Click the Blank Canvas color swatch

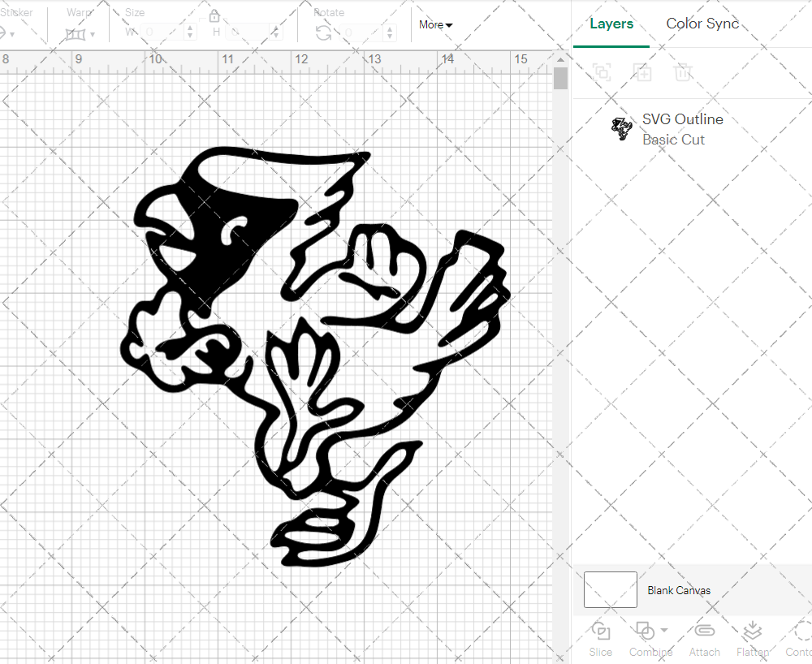coord(611,589)
